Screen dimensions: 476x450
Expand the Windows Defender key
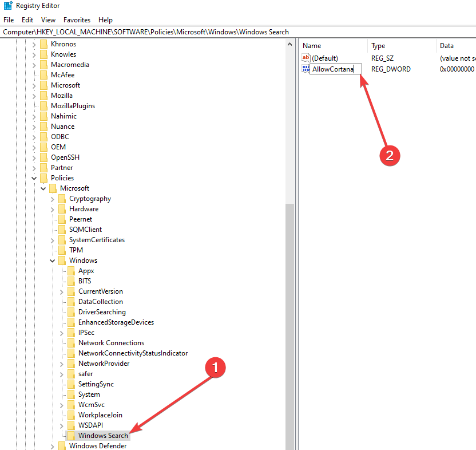[x=52, y=447]
